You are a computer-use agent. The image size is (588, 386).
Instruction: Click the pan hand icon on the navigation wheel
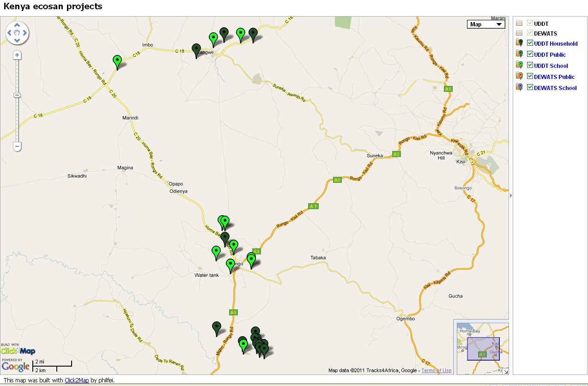click(17, 32)
